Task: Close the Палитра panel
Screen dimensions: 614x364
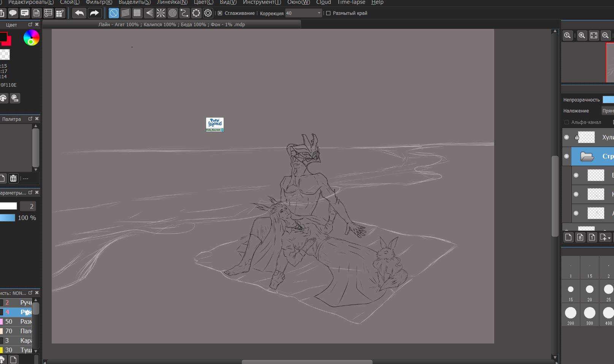Action: pyautogui.click(x=37, y=119)
